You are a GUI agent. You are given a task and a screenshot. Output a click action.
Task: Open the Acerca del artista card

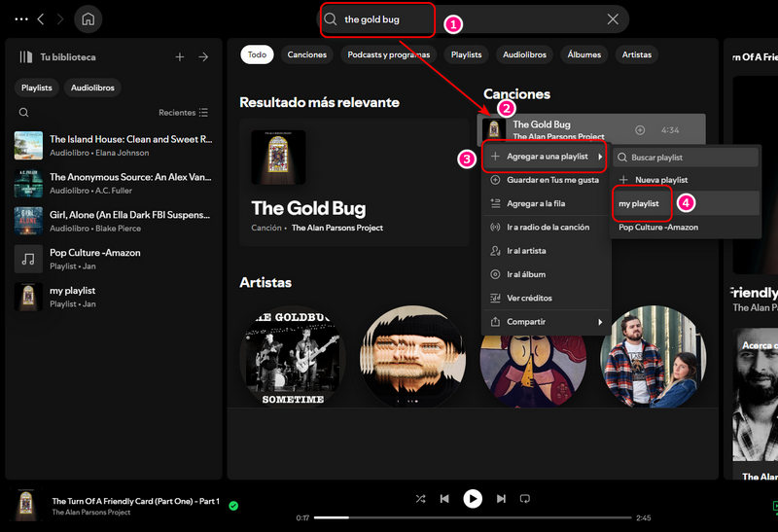(x=756, y=402)
